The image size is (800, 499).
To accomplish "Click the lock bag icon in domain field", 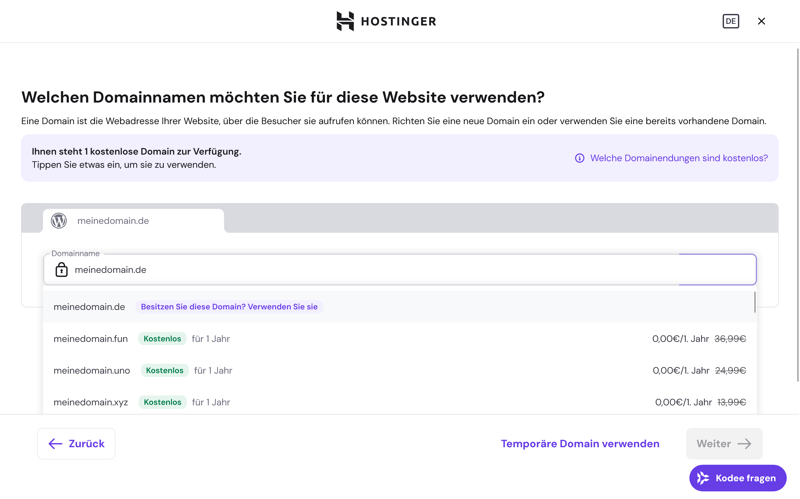I will (61, 270).
